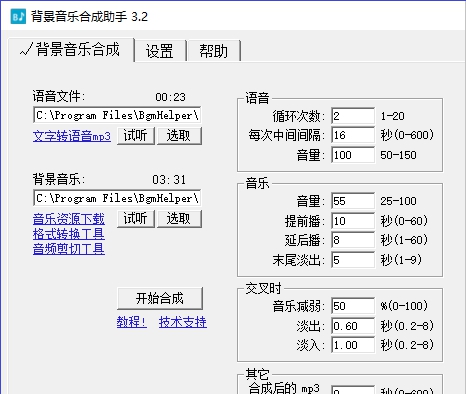Click the 其它 group heading
Screen dimensions: 466x394
pyautogui.click(x=257, y=374)
